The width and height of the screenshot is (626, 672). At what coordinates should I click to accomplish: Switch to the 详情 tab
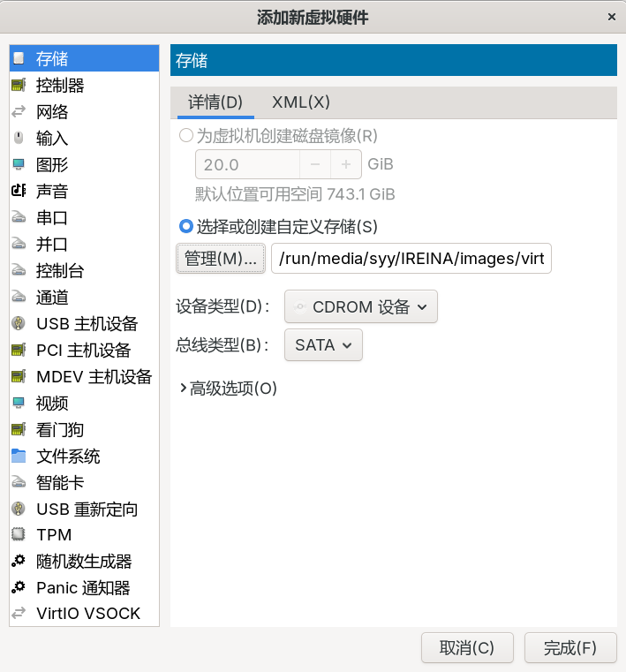(x=215, y=102)
